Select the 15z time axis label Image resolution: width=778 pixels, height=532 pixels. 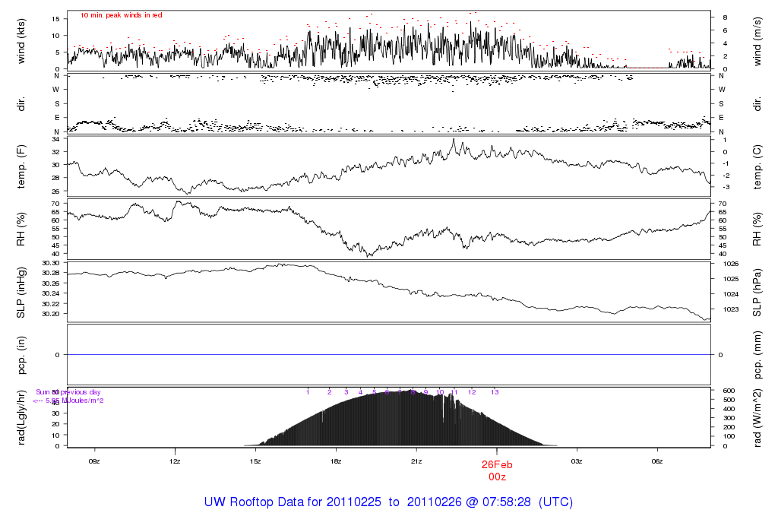pyautogui.click(x=255, y=461)
